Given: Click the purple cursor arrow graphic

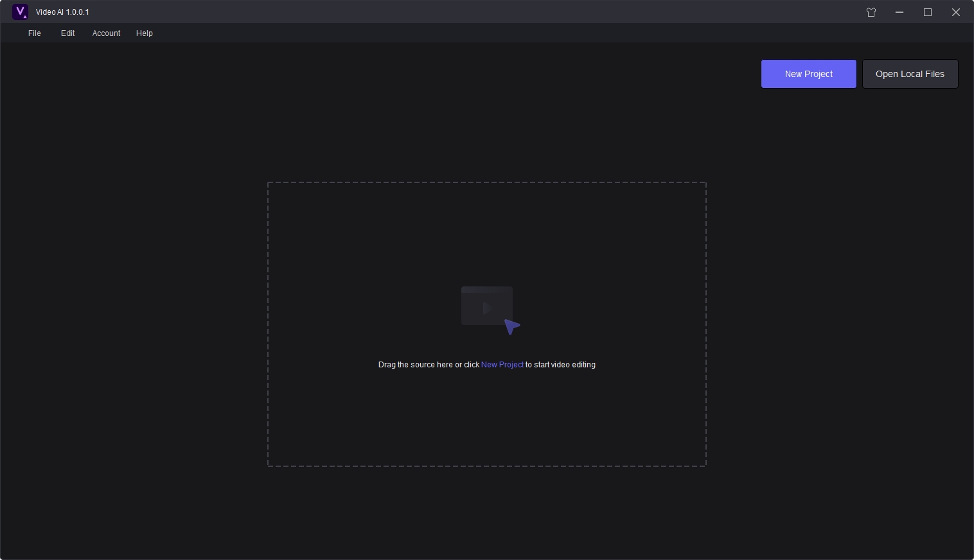Looking at the screenshot, I should 511,326.
